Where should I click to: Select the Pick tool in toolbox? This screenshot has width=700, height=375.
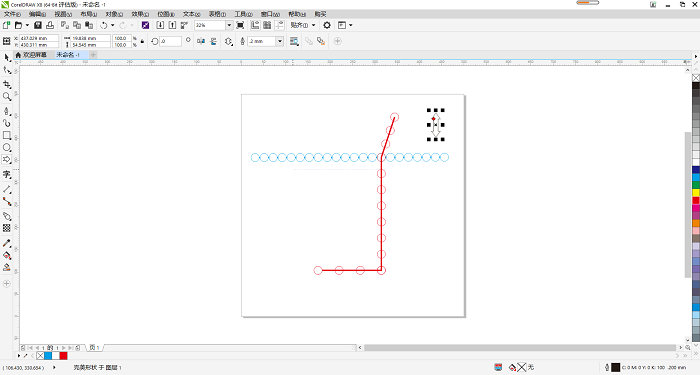(x=7, y=58)
